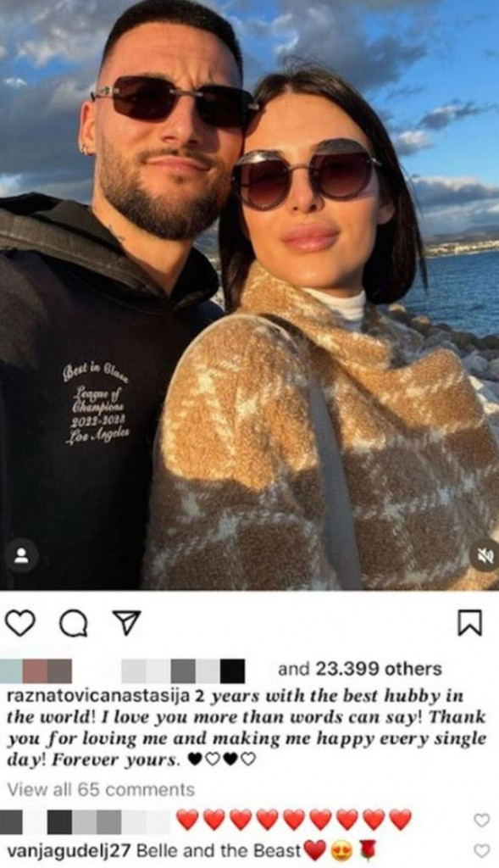Like the red hearts comment
This screenshot has height=868, width=499.
(x=482, y=821)
